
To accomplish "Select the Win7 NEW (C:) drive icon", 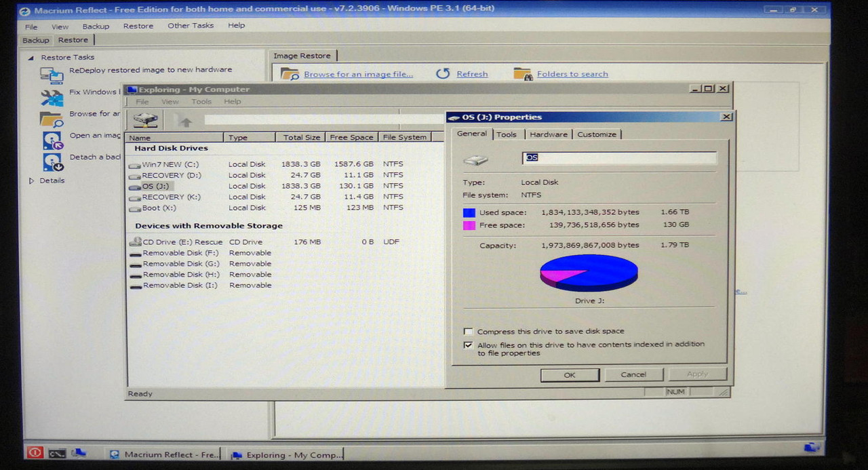I will [134, 164].
